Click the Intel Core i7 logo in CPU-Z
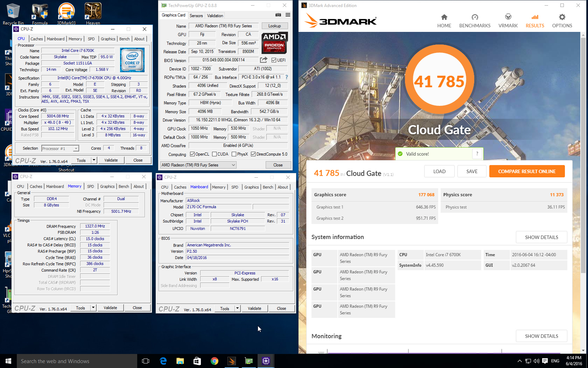588x368 pixels. pos(132,60)
